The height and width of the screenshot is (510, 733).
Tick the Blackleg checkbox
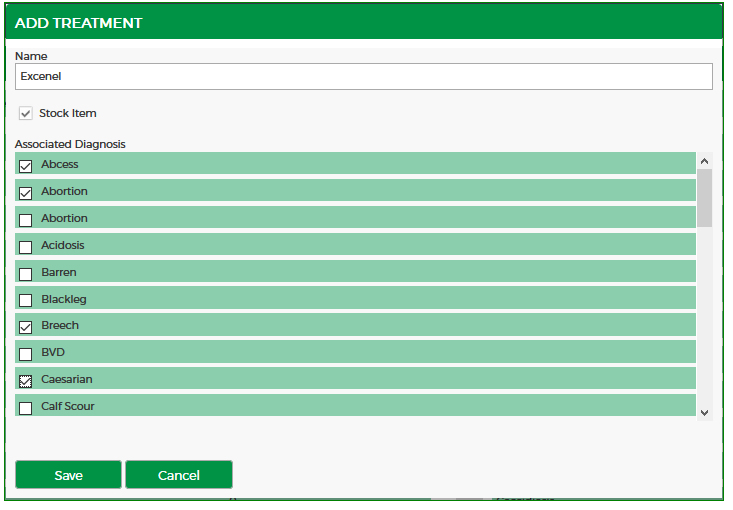point(26,301)
